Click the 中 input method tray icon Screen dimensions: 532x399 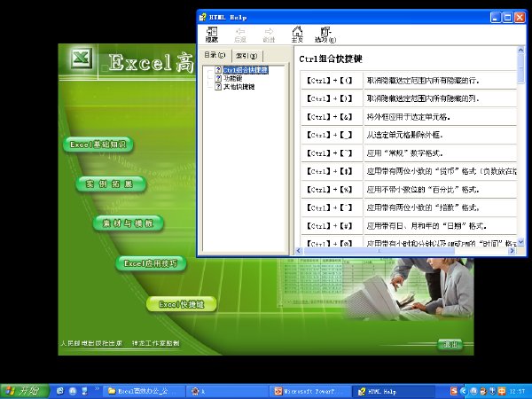pyautogui.click(x=502, y=391)
